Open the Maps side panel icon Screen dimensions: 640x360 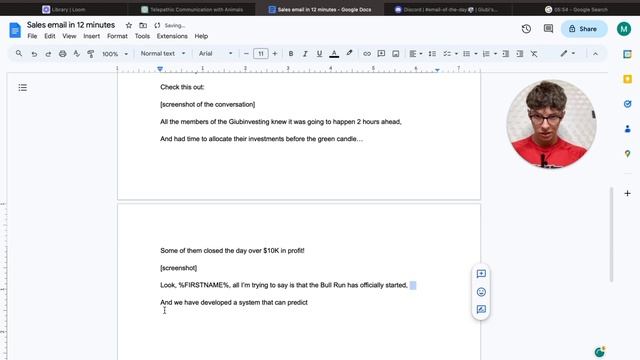point(627,153)
